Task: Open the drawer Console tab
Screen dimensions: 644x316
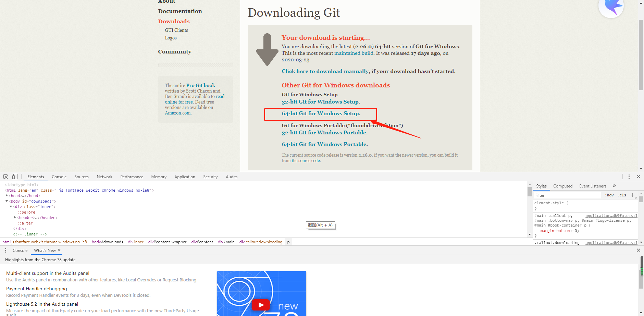Action: coord(20,251)
